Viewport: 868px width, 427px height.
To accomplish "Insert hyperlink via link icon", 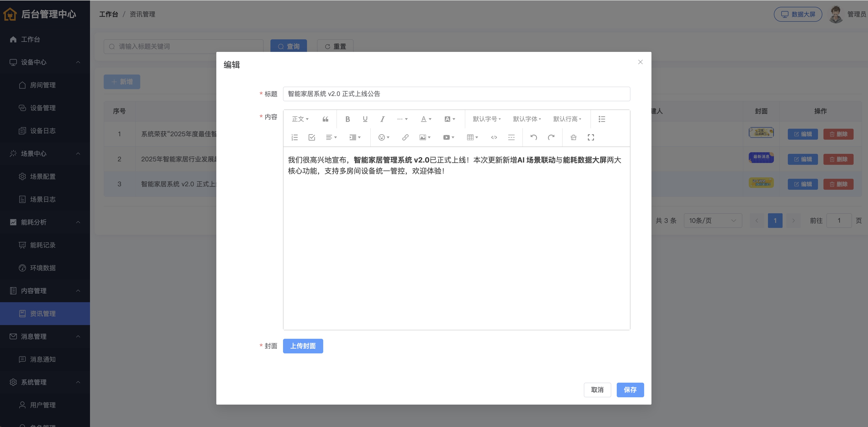I will 405,137.
